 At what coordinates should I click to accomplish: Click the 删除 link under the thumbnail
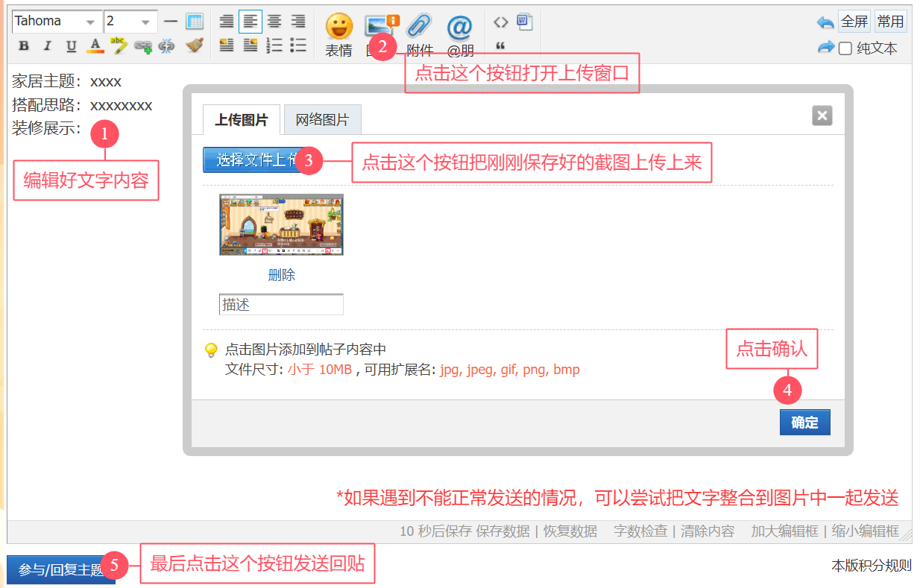(281, 275)
